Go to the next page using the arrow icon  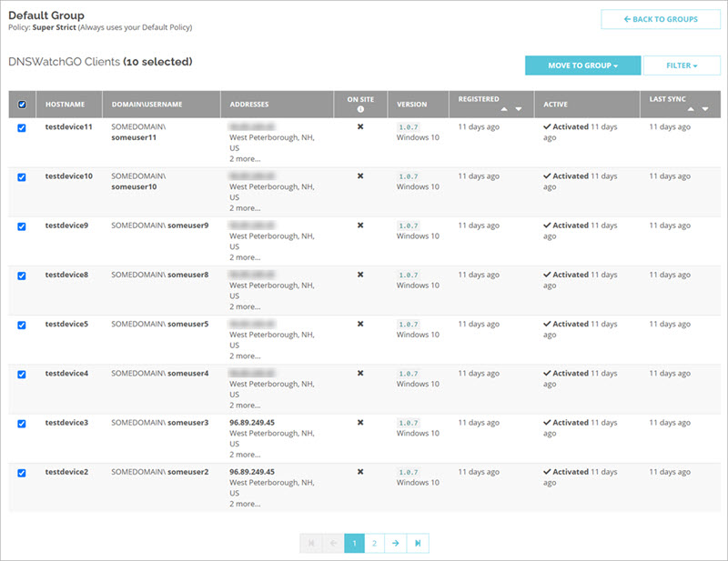pos(396,543)
